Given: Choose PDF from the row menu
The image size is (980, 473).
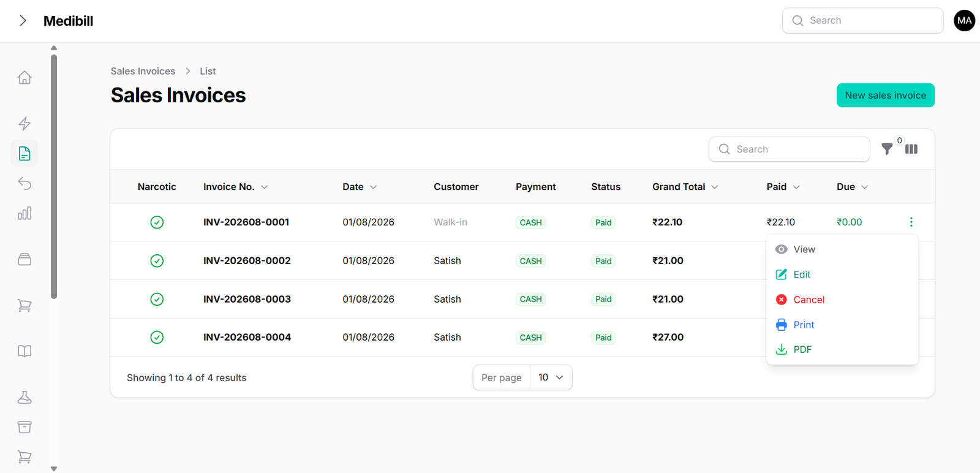Looking at the screenshot, I should click(842, 349).
